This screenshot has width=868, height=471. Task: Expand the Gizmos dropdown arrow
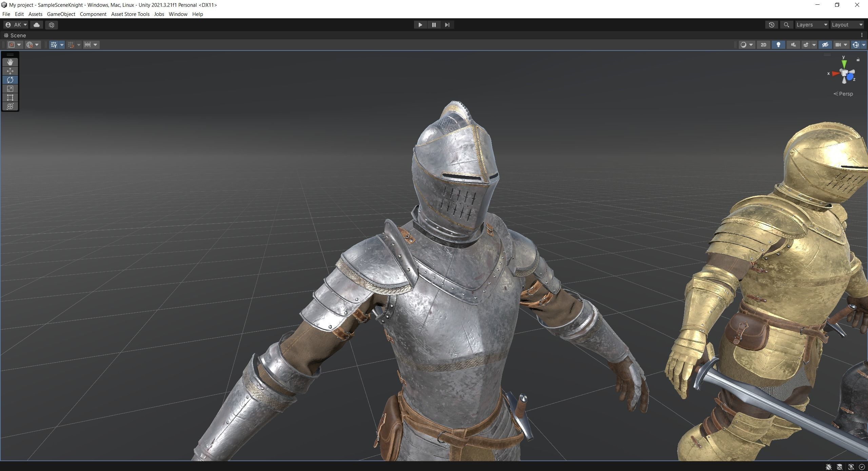(x=864, y=45)
